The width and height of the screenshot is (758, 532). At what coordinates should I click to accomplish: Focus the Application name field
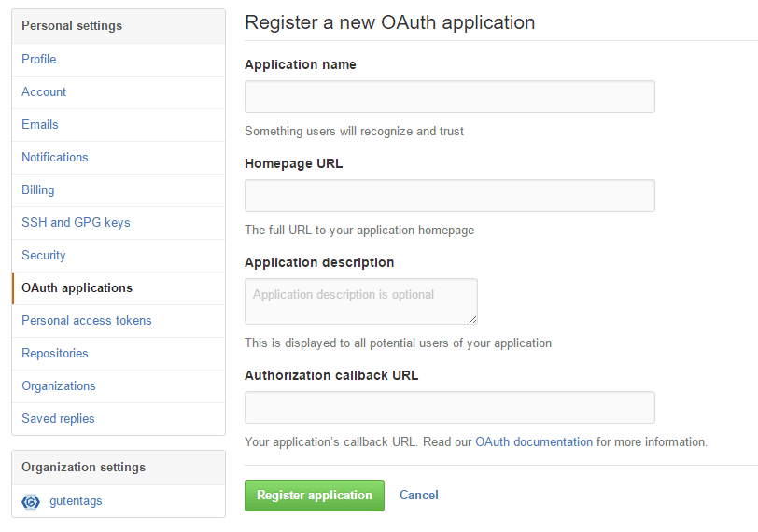[449, 96]
